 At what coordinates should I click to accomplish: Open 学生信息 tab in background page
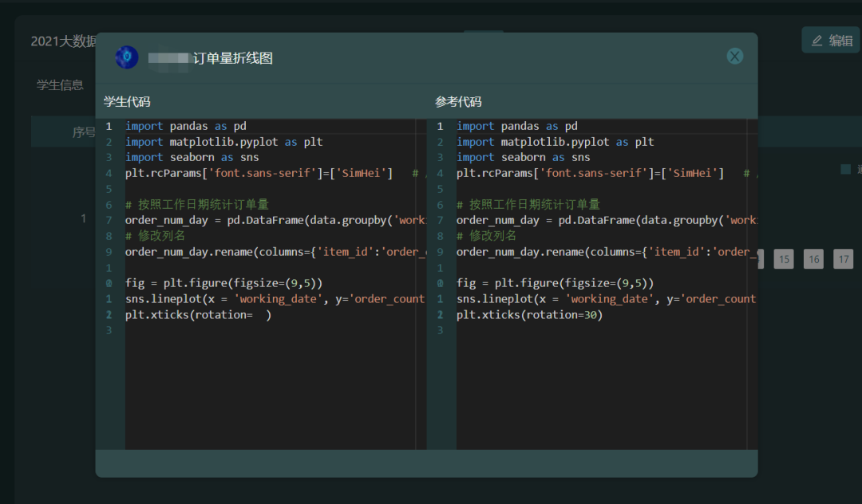60,85
